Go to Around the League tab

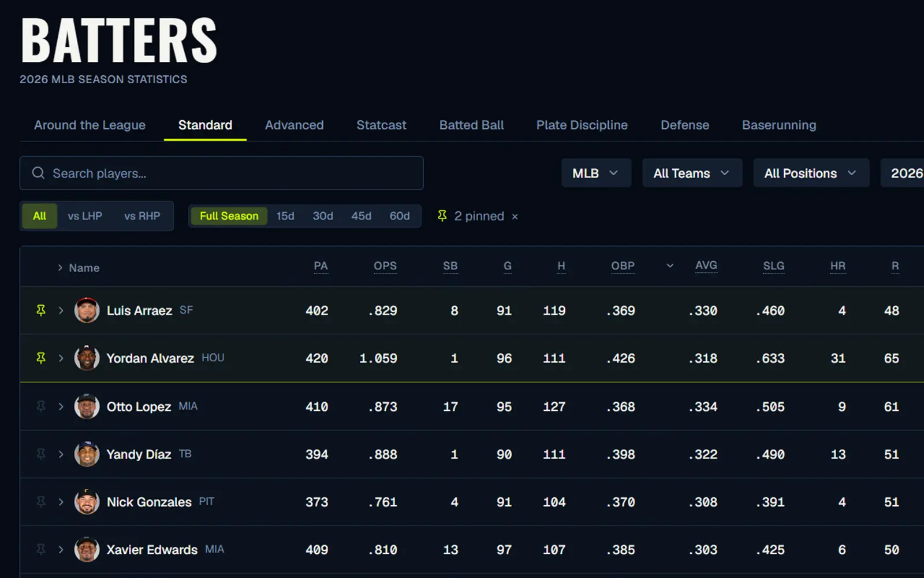pyautogui.click(x=90, y=125)
